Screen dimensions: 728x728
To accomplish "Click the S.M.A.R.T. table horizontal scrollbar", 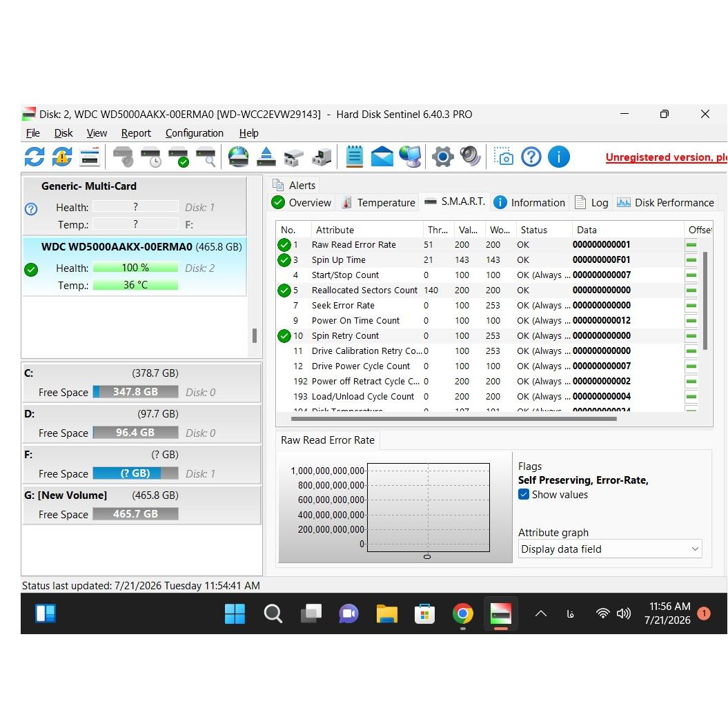I will (x=454, y=419).
